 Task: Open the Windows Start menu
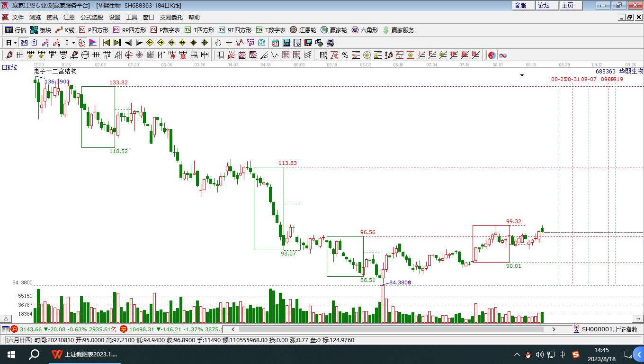11,354
